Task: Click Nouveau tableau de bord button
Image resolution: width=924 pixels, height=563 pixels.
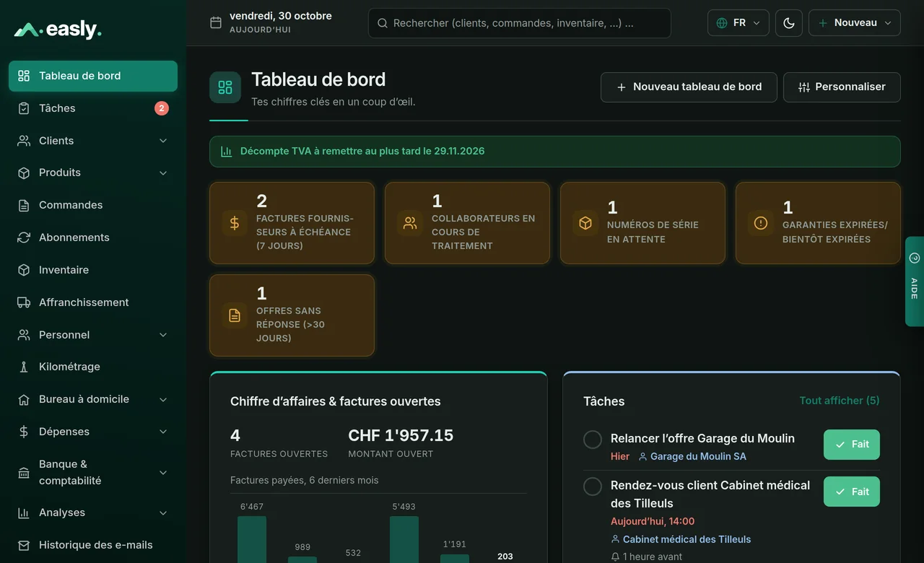Action: coord(689,87)
